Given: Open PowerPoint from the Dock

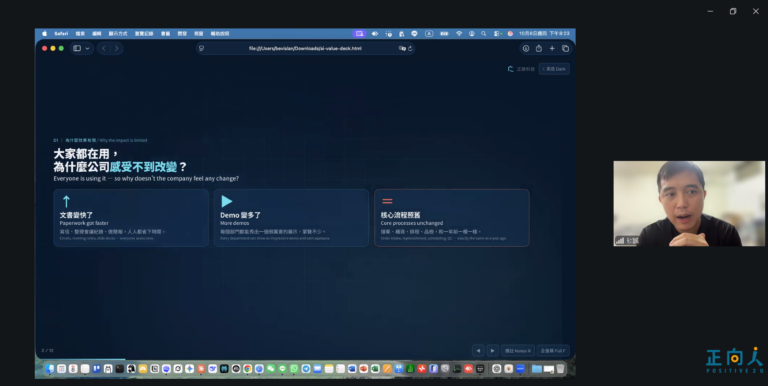Looking at the screenshot, I should point(363,368).
